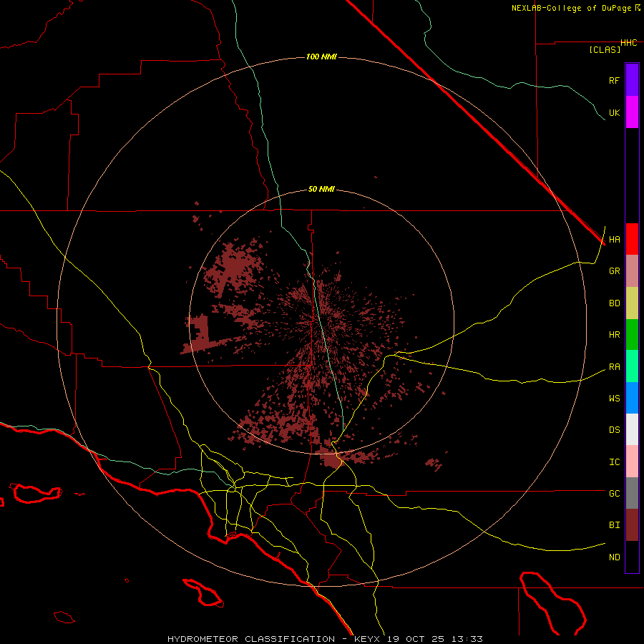Click the BI legend label
Screen dimensions: 644x644
(614, 525)
